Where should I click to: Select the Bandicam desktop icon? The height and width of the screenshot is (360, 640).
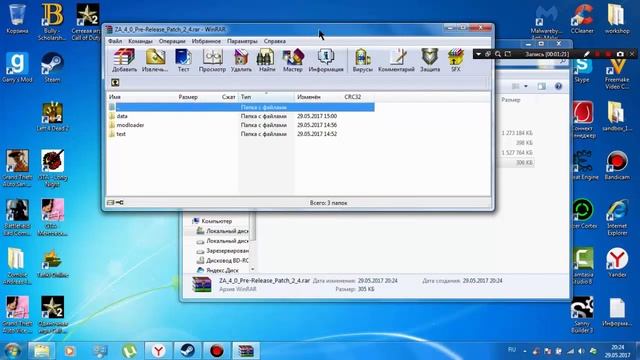point(617,165)
